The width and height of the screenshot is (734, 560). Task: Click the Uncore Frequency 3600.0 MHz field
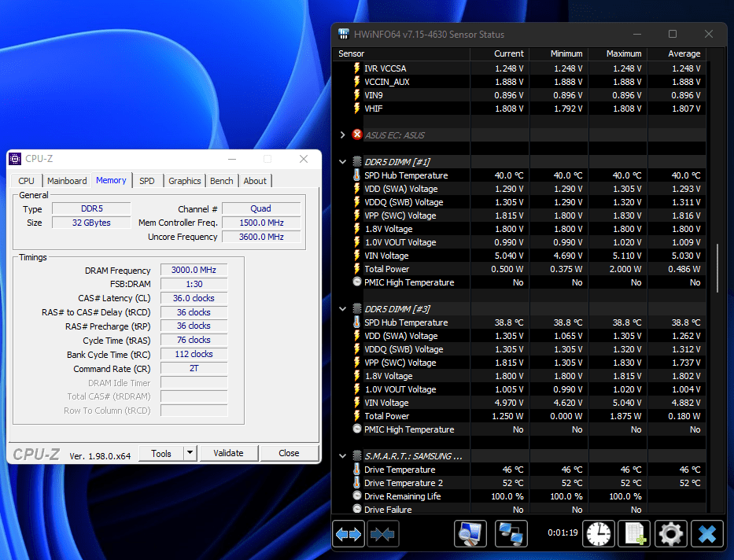click(261, 237)
